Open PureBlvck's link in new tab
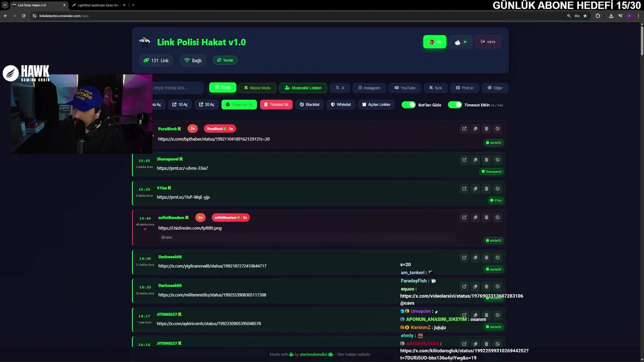The height and width of the screenshot is (362, 644). click(x=464, y=129)
